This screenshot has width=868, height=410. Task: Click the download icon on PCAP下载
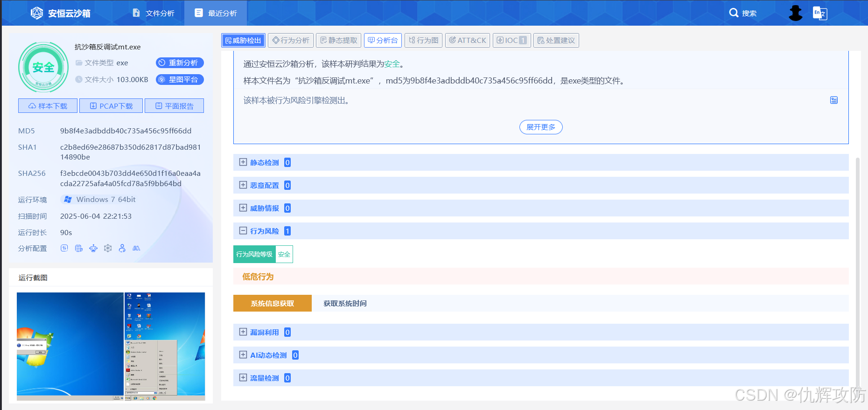coord(93,106)
